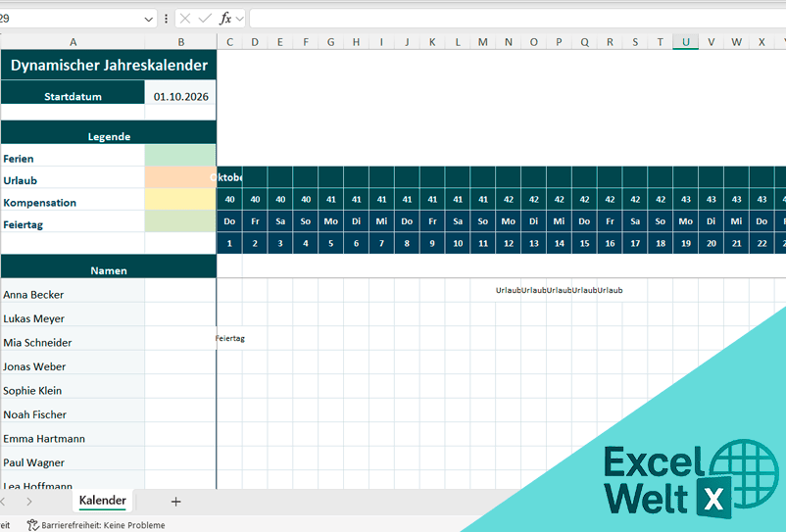Select the weekday 'So' above day 11

click(x=483, y=221)
